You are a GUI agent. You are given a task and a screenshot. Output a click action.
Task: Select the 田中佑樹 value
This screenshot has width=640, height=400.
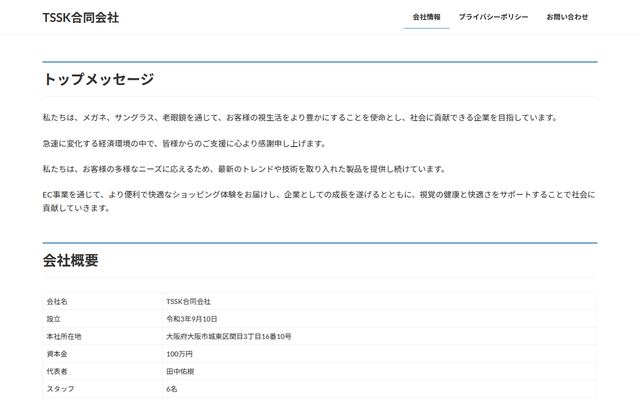(180, 372)
